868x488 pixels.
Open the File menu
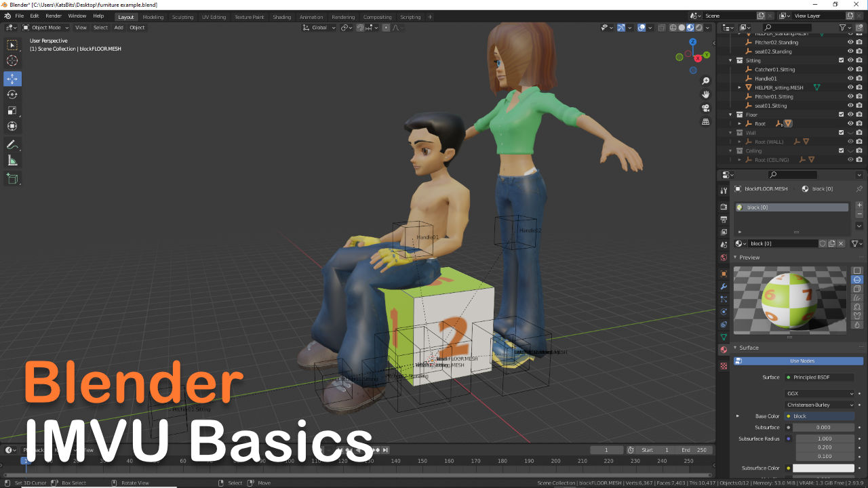pos(20,16)
